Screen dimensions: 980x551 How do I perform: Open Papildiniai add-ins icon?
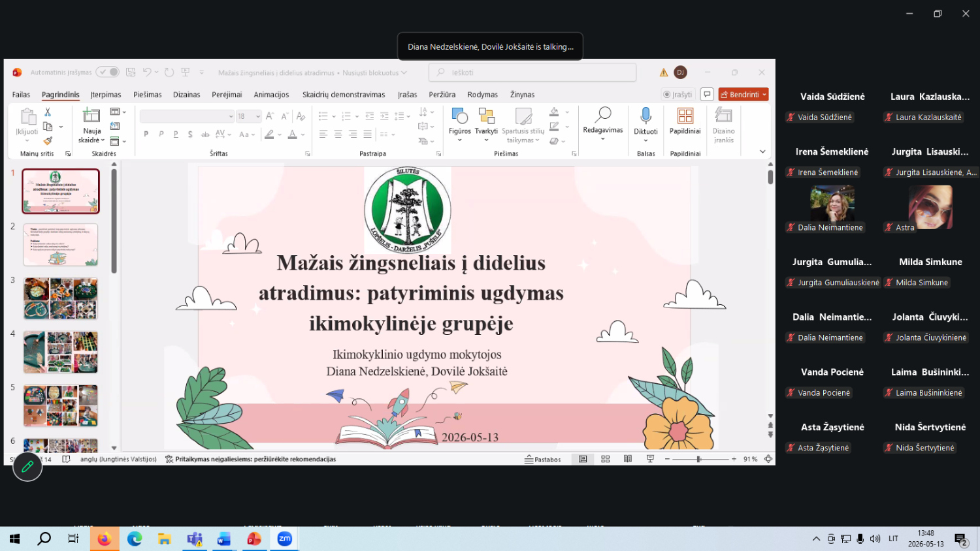[685, 116]
